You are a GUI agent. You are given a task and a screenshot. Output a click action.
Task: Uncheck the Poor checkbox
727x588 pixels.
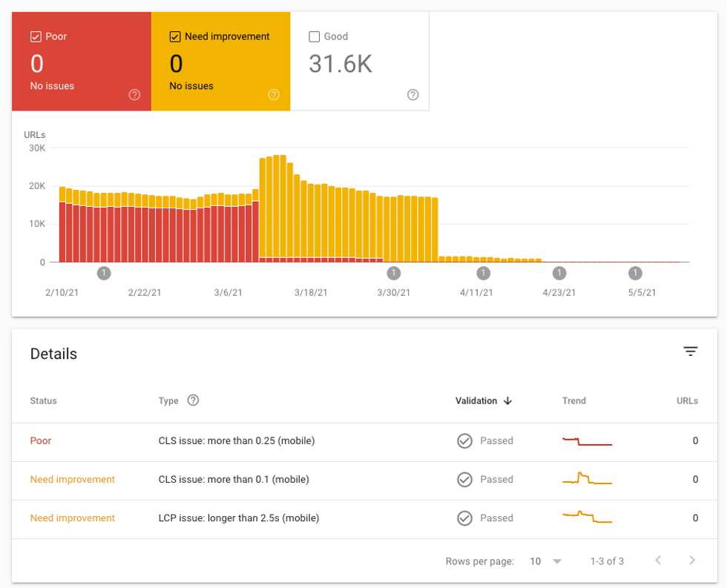(x=36, y=36)
